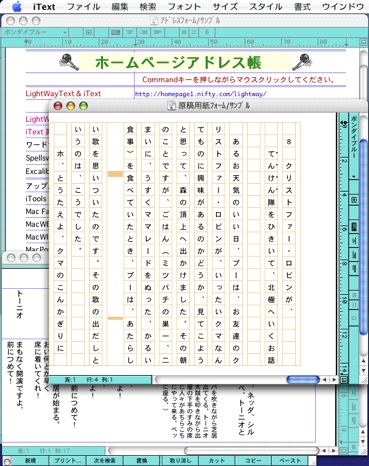Open the ファイル menu

coord(83,6)
